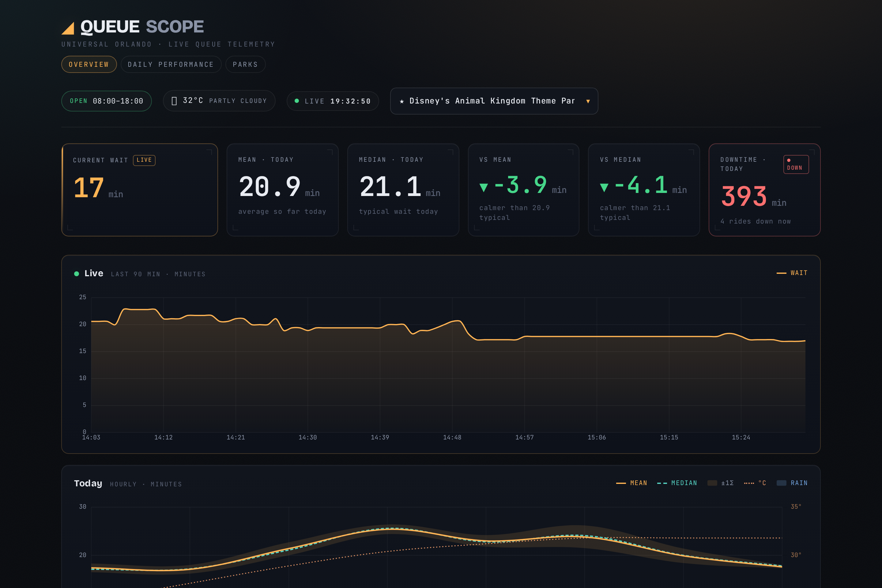Click the green LIVE status dot
Screen dimensions: 882x588
[297, 101]
